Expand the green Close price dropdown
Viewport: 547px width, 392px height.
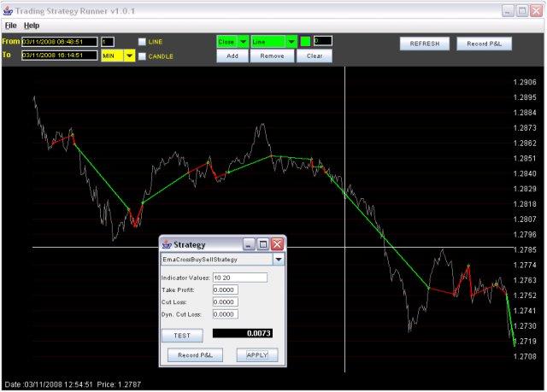(243, 41)
